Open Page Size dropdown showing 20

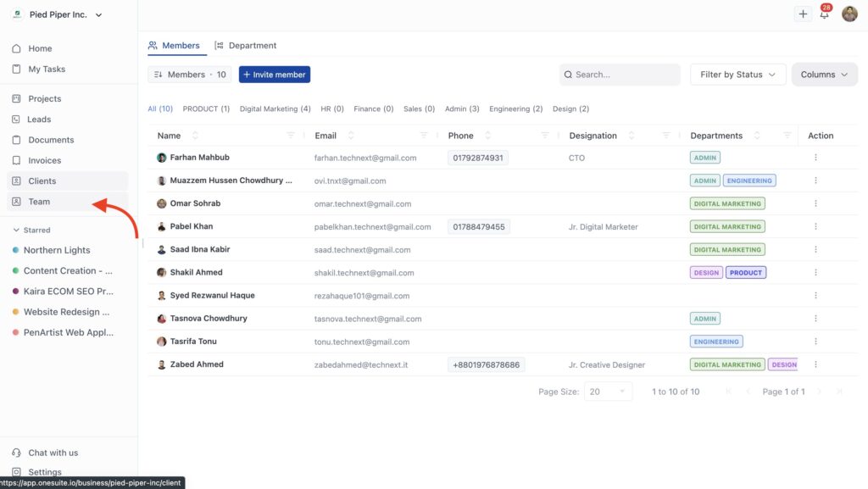pyautogui.click(x=609, y=392)
